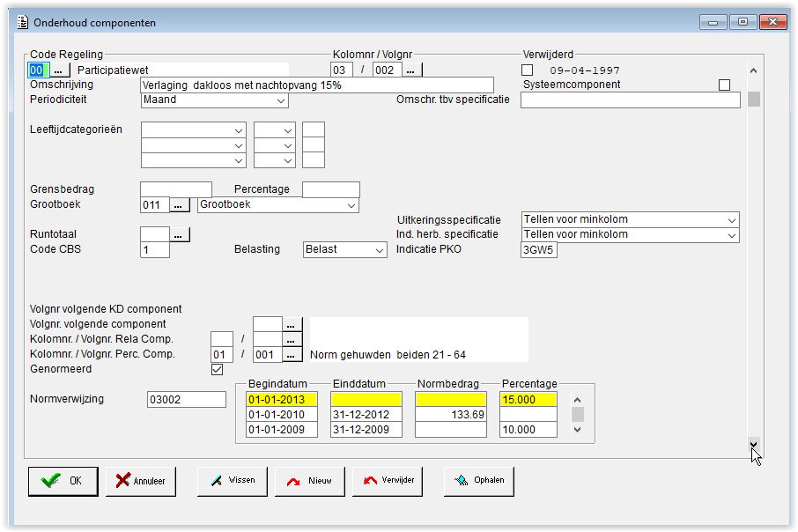Click the Code CBS field

(x=155, y=250)
